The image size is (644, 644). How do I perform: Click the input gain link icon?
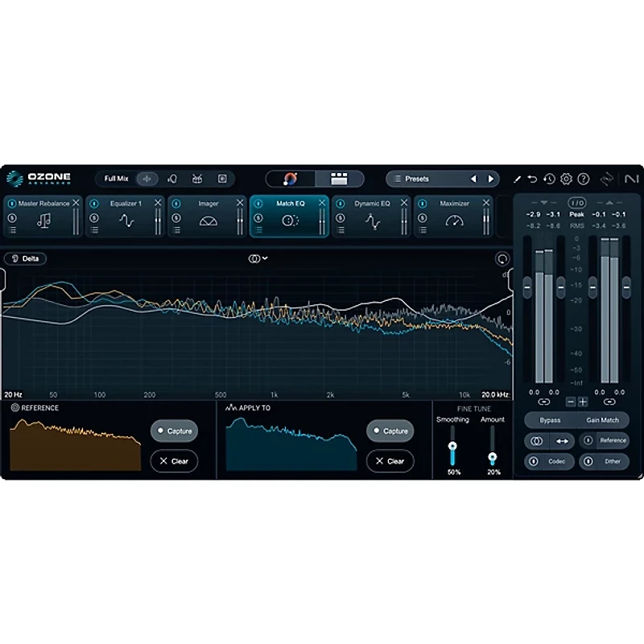pyautogui.click(x=544, y=402)
